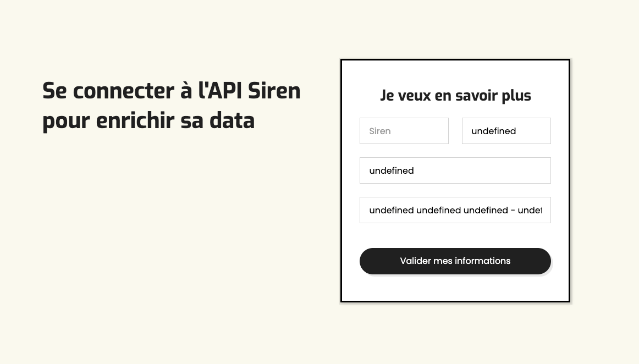639x364 pixels.
Task: Click the "Je veux en savoir plus" title
Action: pyautogui.click(x=455, y=96)
